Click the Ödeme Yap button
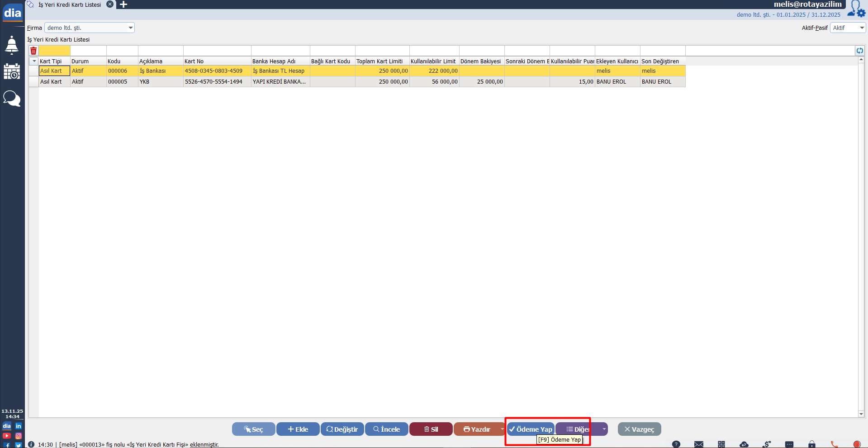 (x=530, y=429)
